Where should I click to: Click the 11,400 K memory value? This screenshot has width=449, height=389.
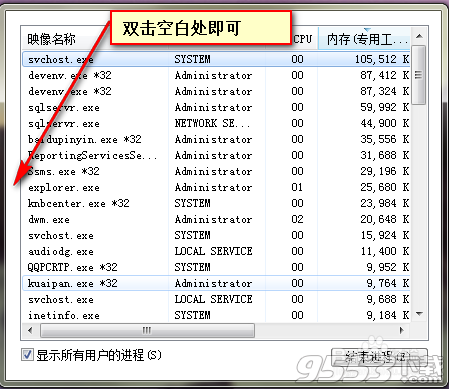pyautogui.click(x=385, y=251)
